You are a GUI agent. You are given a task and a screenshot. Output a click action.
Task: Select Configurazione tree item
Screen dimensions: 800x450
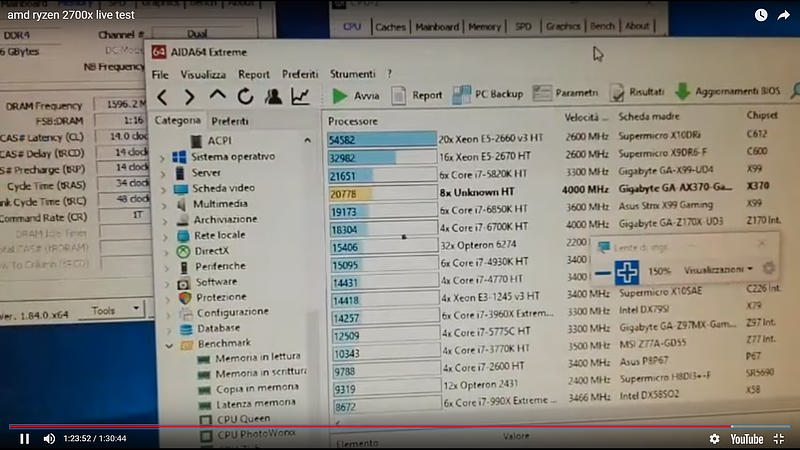click(x=232, y=312)
